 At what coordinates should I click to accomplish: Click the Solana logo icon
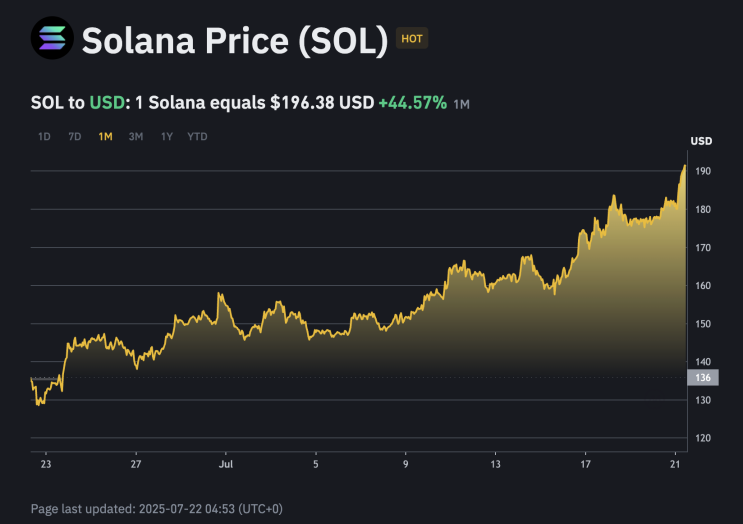pyautogui.click(x=52, y=38)
